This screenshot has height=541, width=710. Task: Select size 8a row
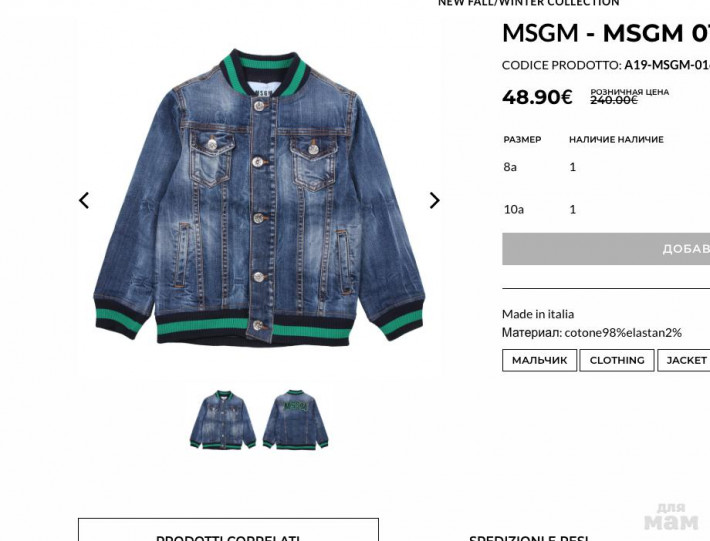click(x=606, y=167)
